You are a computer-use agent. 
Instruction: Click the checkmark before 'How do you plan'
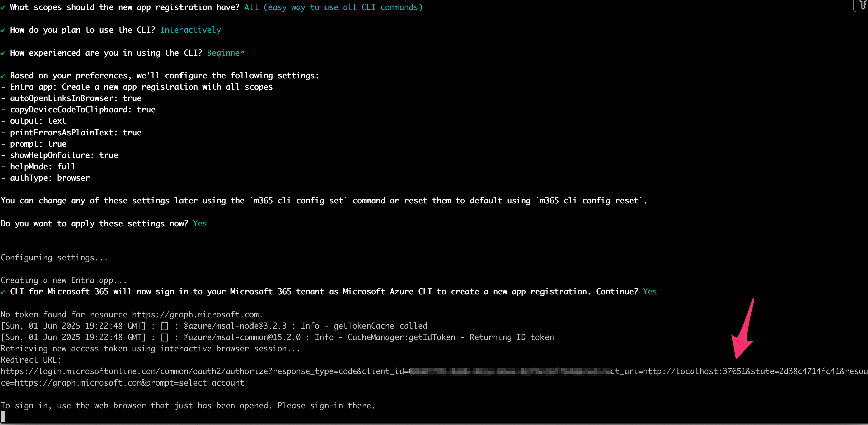[x=3, y=31]
